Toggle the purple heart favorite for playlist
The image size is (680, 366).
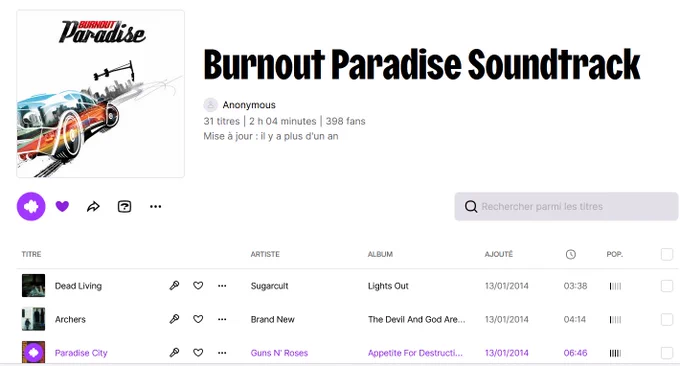pos(62,206)
